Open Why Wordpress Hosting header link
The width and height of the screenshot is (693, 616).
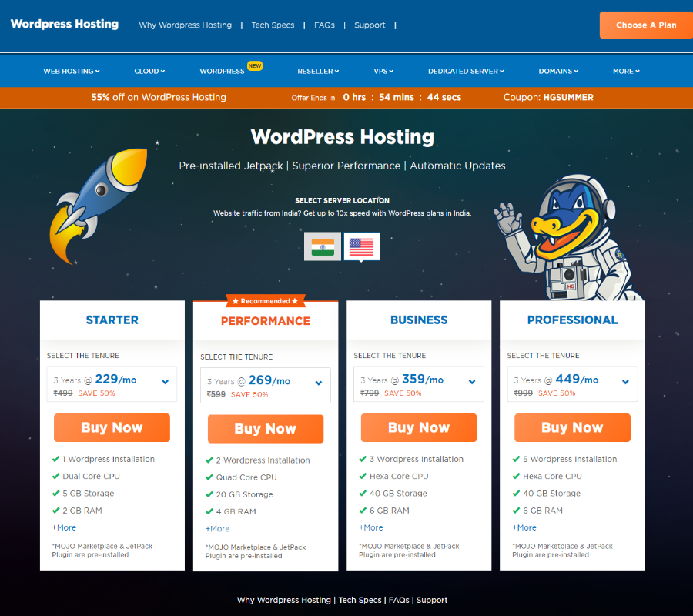tap(185, 25)
